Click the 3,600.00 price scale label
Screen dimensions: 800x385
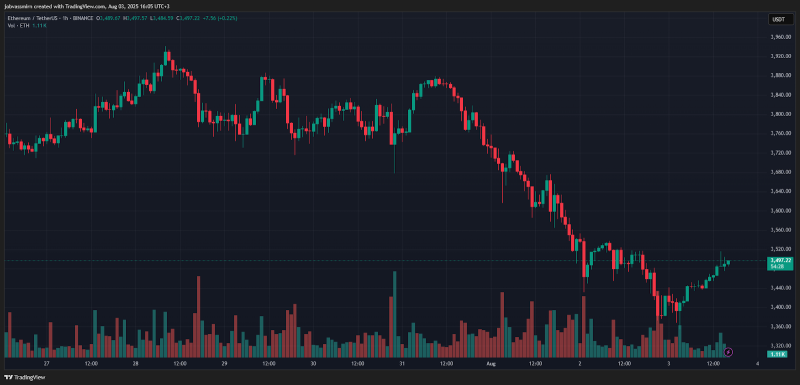click(779, 211)
